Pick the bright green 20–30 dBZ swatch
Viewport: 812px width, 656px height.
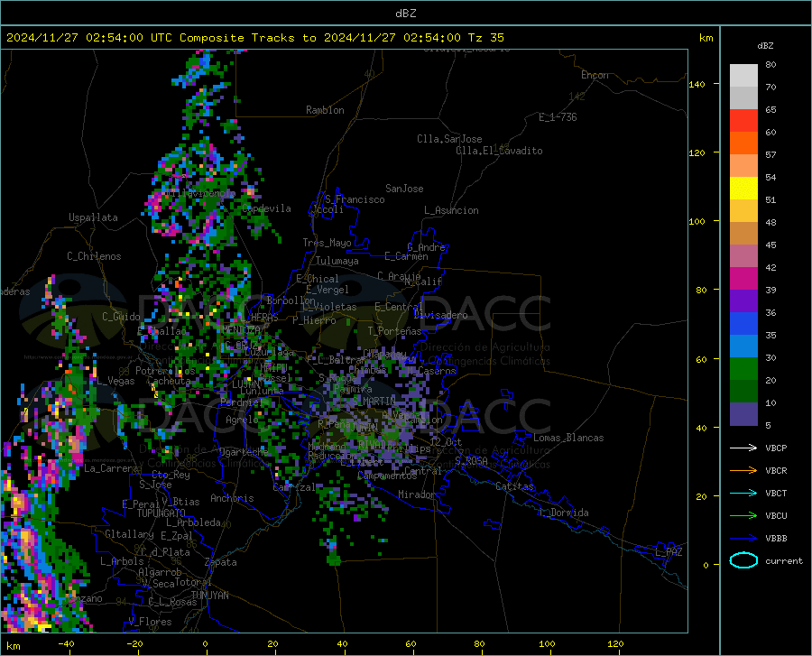(743, 369)
